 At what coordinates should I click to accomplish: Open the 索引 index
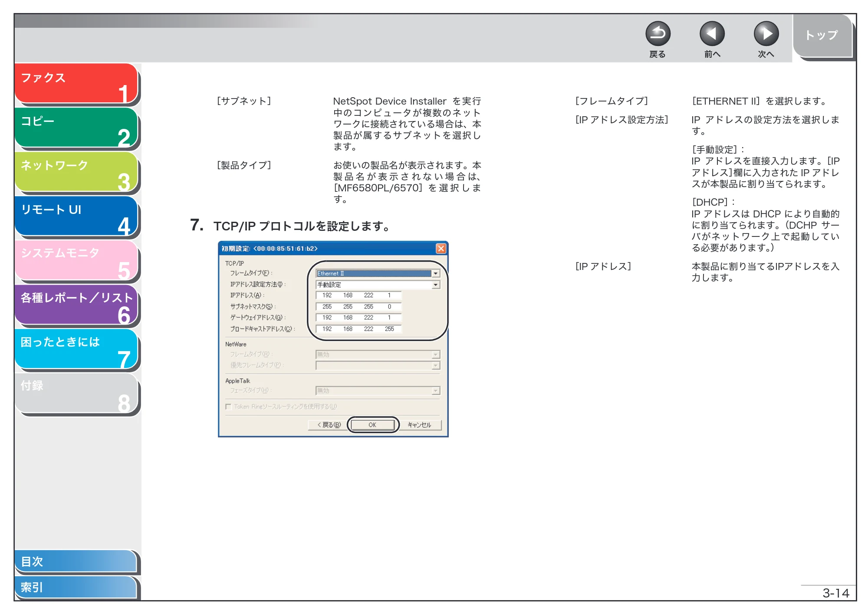tap(76, 587)
